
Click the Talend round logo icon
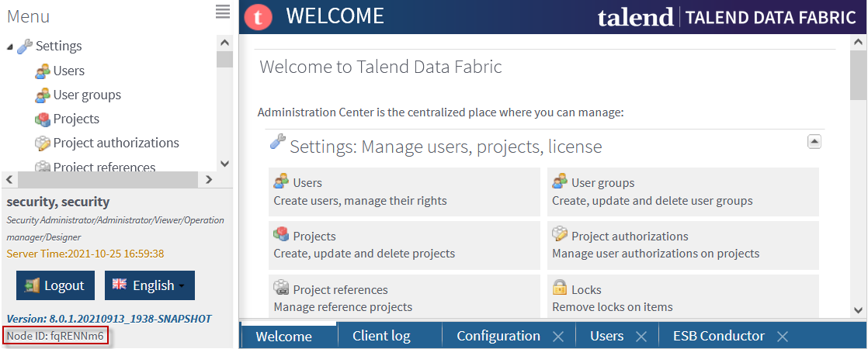259,16
